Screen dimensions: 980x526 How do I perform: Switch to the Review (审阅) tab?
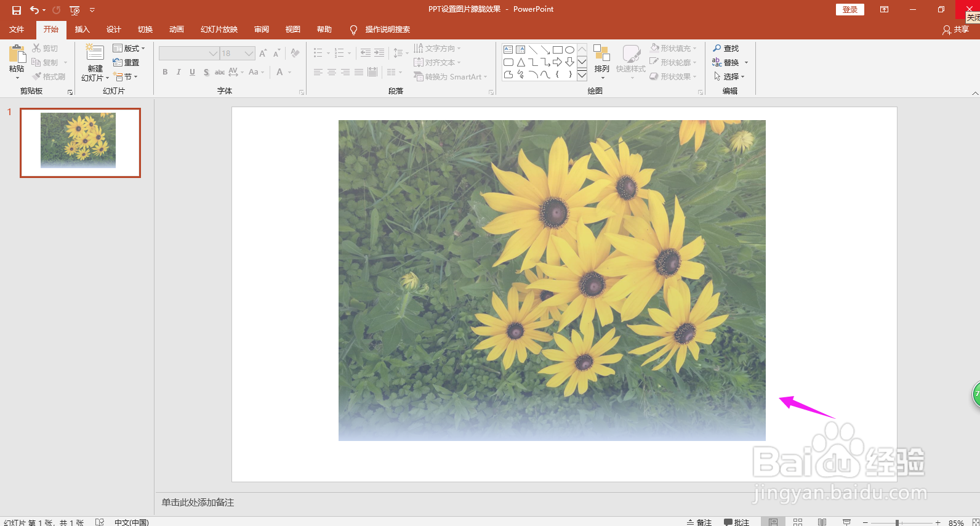[261, 30]
